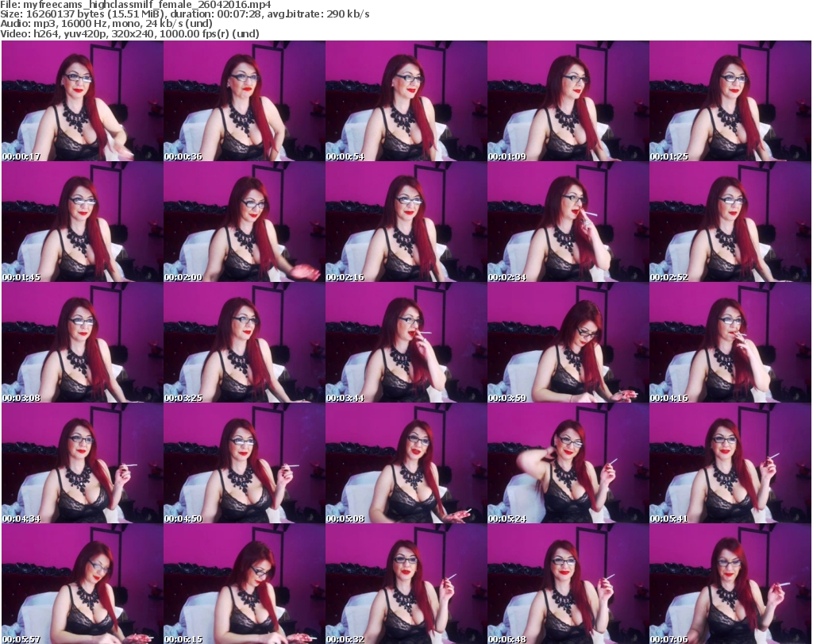Click the frame at 00:06:48

point(568,584)
